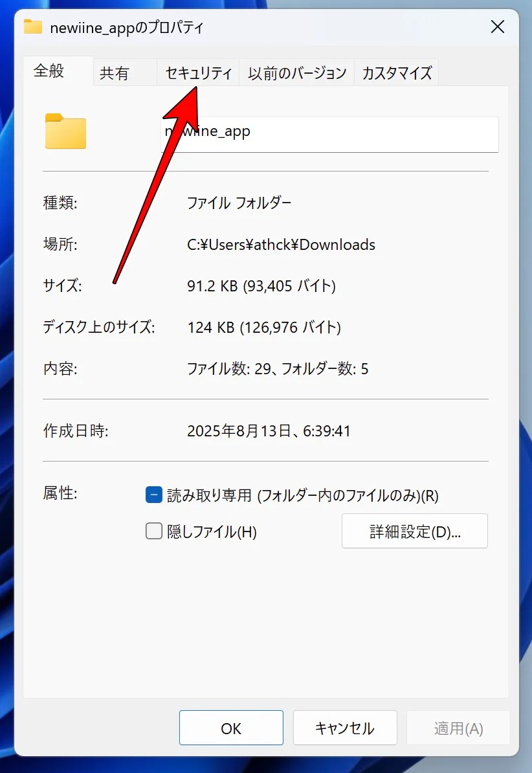Close the properties dialog with X
The height and width of the screenshot is (773, 532).
click(x=498, y=27)
